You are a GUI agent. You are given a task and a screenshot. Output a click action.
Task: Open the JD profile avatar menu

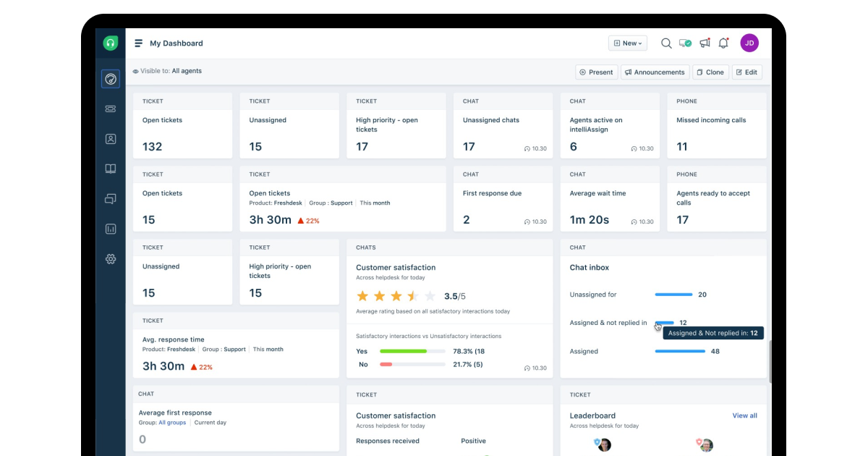tap(749, 43)
